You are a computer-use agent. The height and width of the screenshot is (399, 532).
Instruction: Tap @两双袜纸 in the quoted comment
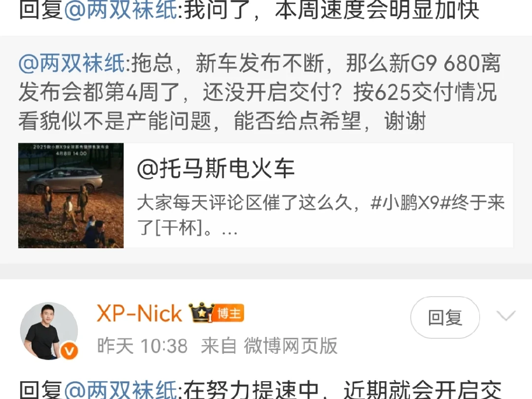click(72, 63)
